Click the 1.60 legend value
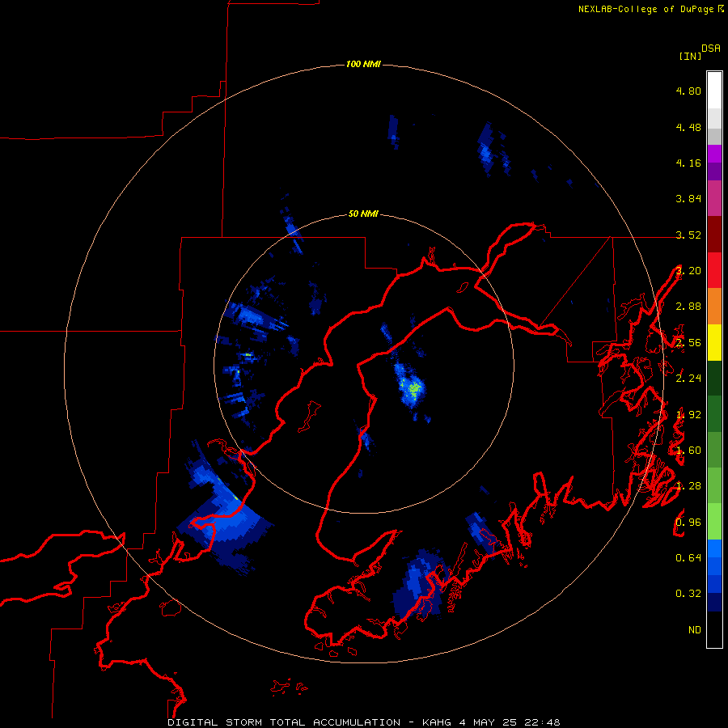The image size is (728, 728). [x=688, y=451]
